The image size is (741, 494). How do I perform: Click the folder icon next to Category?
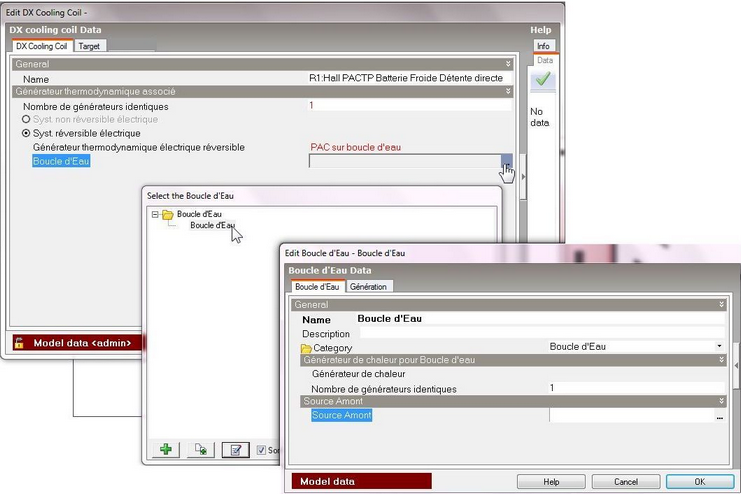coord(306,347)
